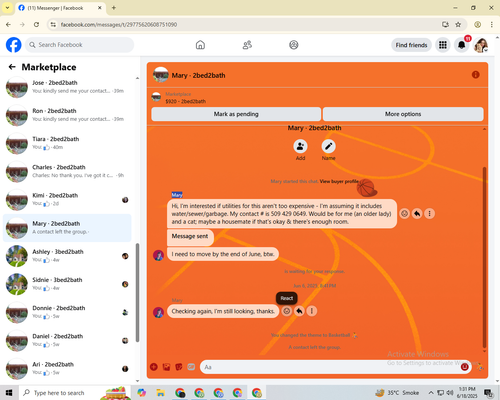The width and height of the screenshot is (500, 400).
Task: Open the Ron - 2bed2bath conversation
Action: click(x=67, y=115)
